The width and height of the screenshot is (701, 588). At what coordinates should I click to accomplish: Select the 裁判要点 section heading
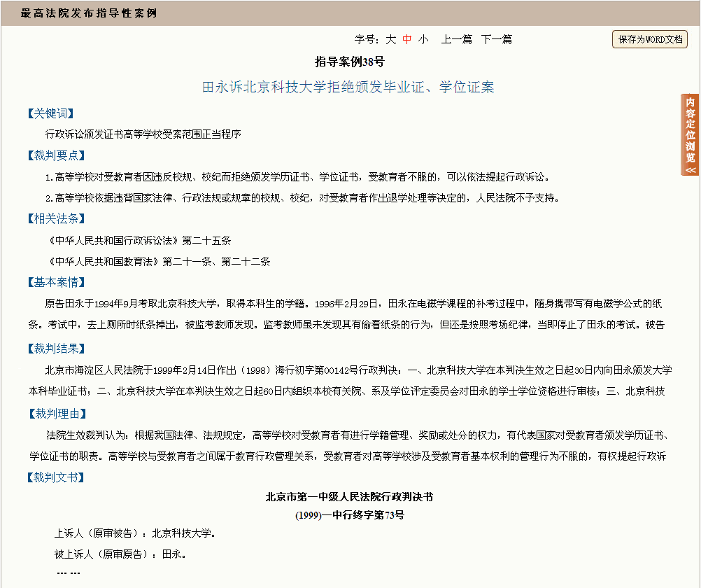point(56,155)
